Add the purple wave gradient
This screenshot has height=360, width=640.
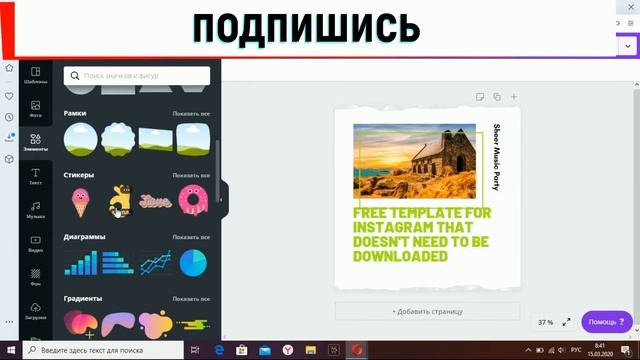(x=118, y=325)
